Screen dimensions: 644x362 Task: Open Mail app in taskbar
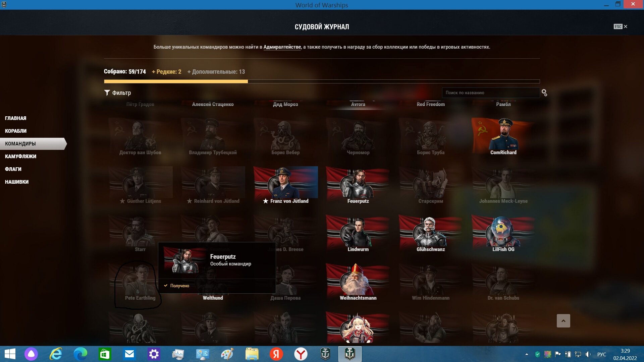tap(129, 354)
